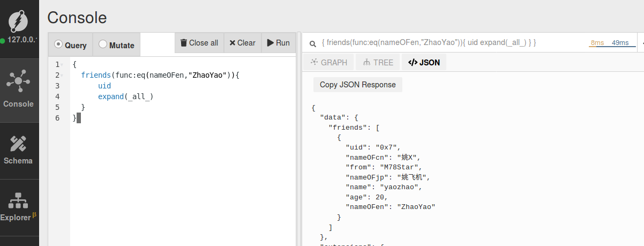Click the expand(_all_) line in editor

point(126,96)
